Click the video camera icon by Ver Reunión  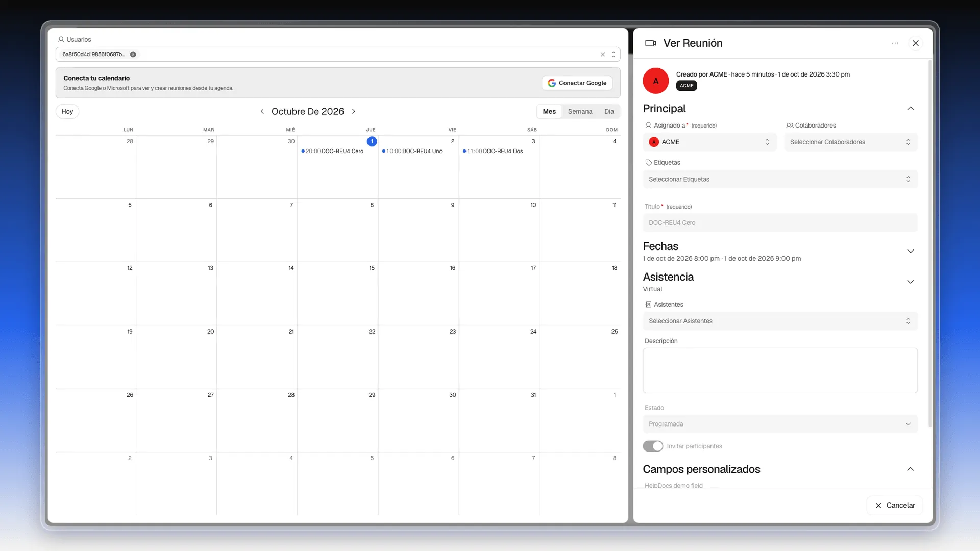[x=650, y=43]
